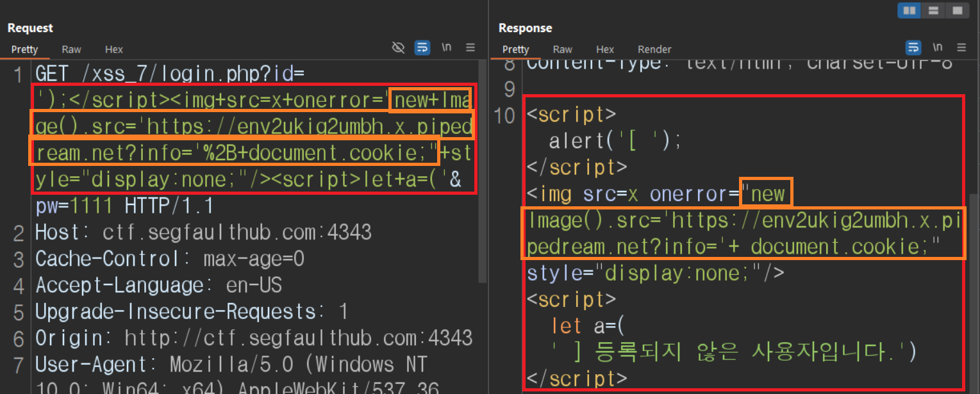Click the Accept-Language: en-US header

[158, 286]
